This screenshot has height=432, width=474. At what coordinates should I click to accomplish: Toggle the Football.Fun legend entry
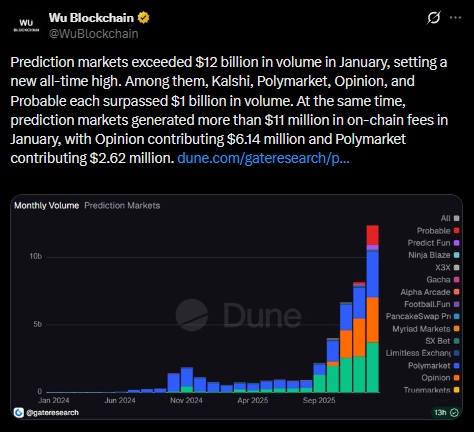click(x=432, y=304)
